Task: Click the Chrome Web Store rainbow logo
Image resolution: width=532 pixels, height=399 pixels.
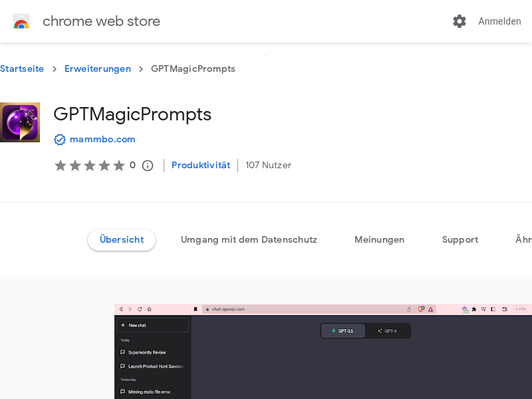Action: 21,21
